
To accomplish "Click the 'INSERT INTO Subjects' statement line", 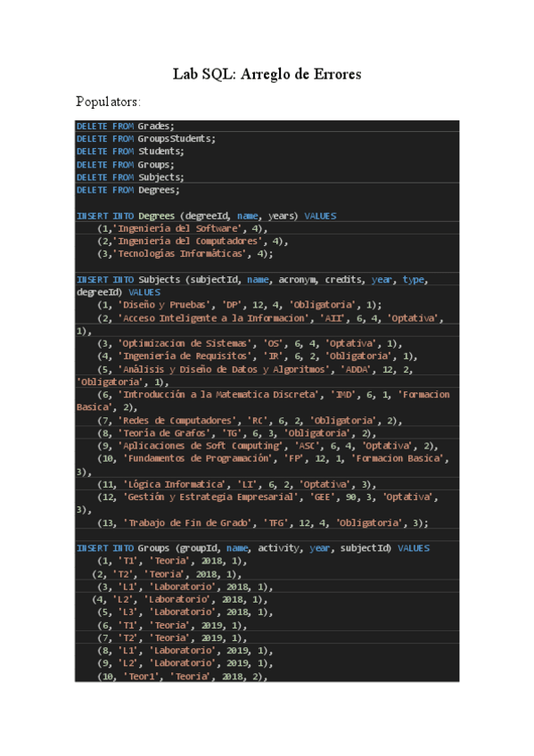I will click(252, 280).
